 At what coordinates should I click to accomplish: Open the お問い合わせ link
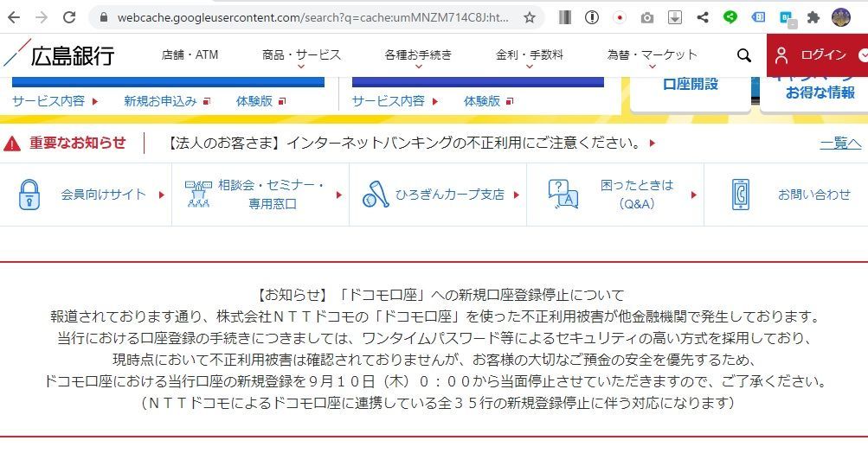pos(813,195)
